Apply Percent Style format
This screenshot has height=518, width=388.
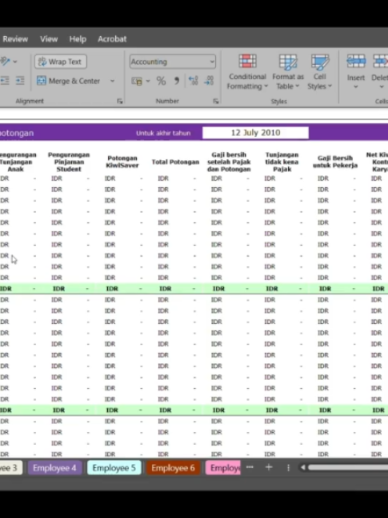coord(161,81)
